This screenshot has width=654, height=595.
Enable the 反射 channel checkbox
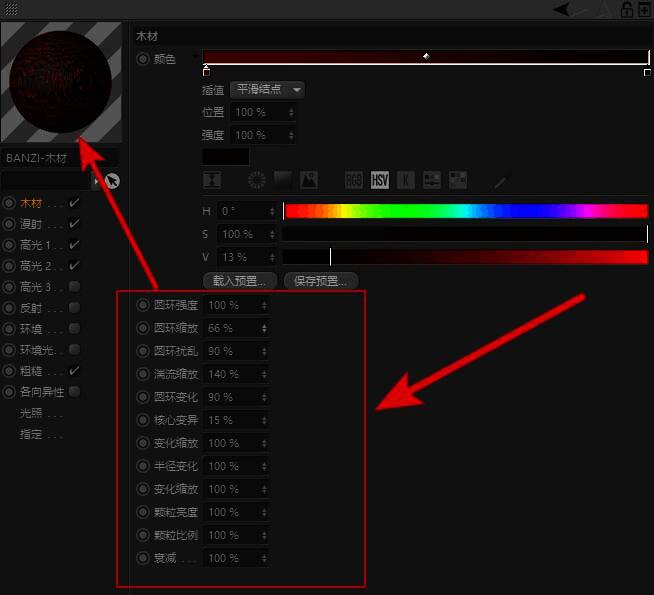pyautogui.click(x=74, y=308)
